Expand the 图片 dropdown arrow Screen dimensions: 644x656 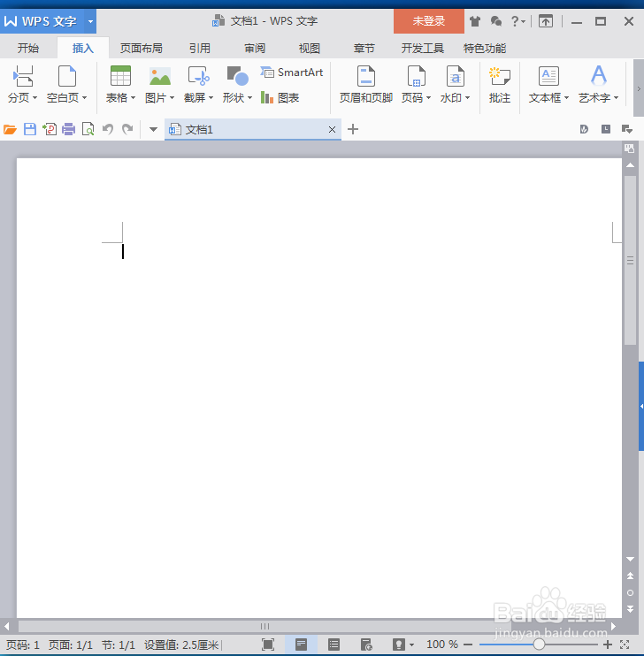pyautogui.click(x=172, y=98)
